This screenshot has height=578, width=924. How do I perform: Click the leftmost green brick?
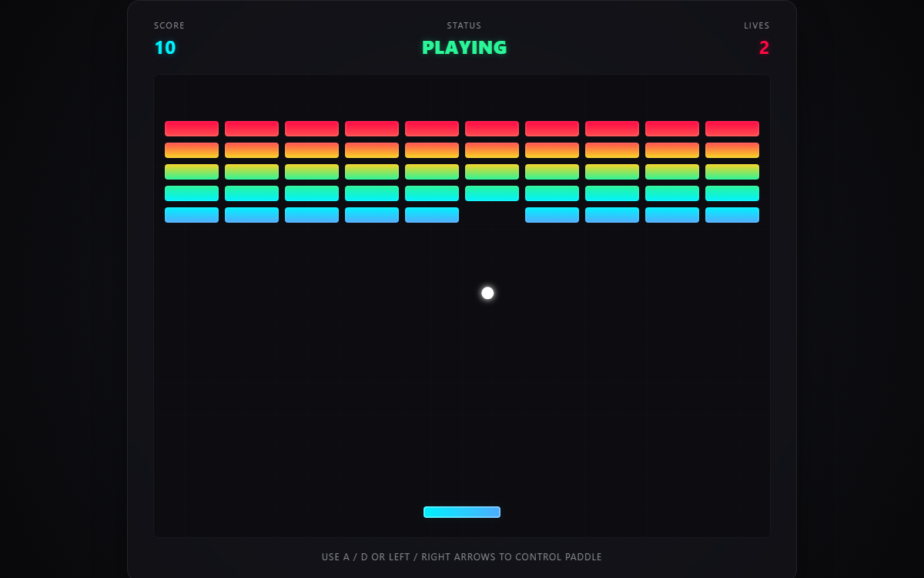(192, 172)
